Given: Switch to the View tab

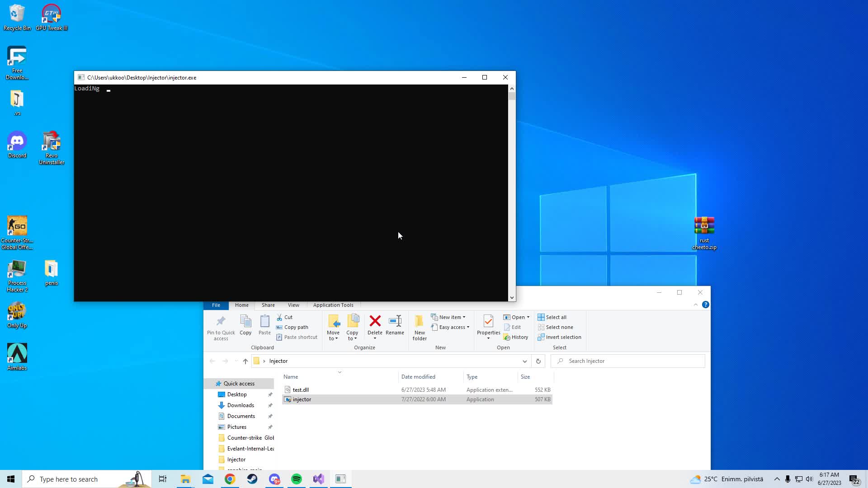Looking at the screenshot, I should pos(293,305).
